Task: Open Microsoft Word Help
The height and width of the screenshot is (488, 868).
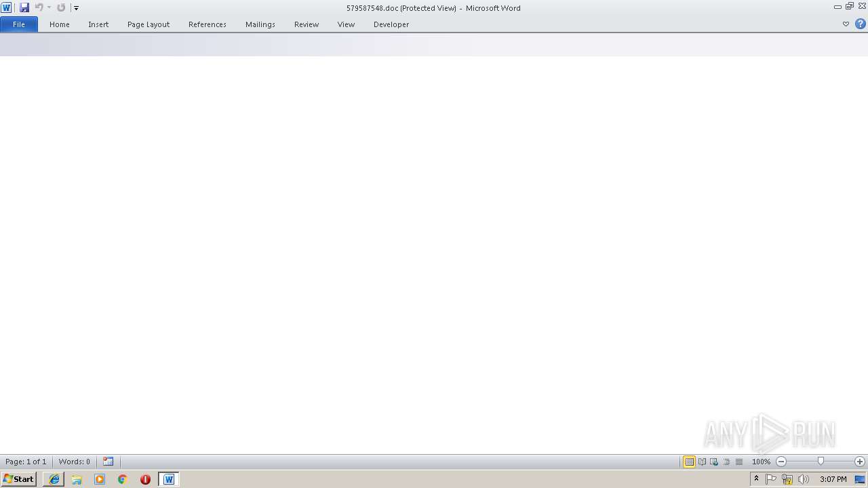Action: coord(861,24)
